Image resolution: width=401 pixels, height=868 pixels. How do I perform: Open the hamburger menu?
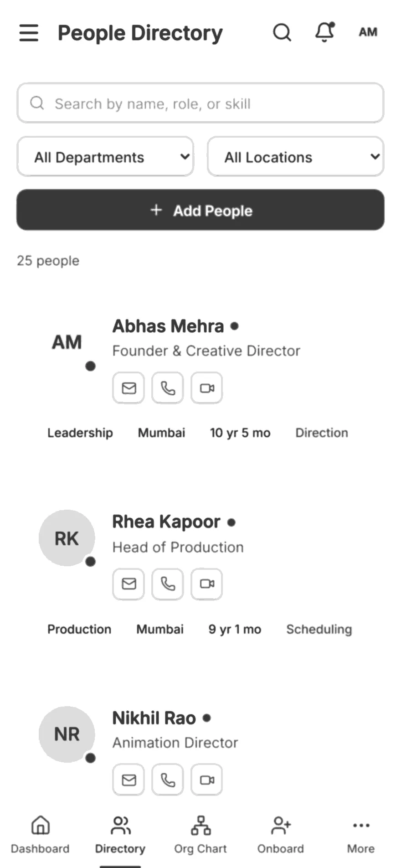(x=29, y=33)
